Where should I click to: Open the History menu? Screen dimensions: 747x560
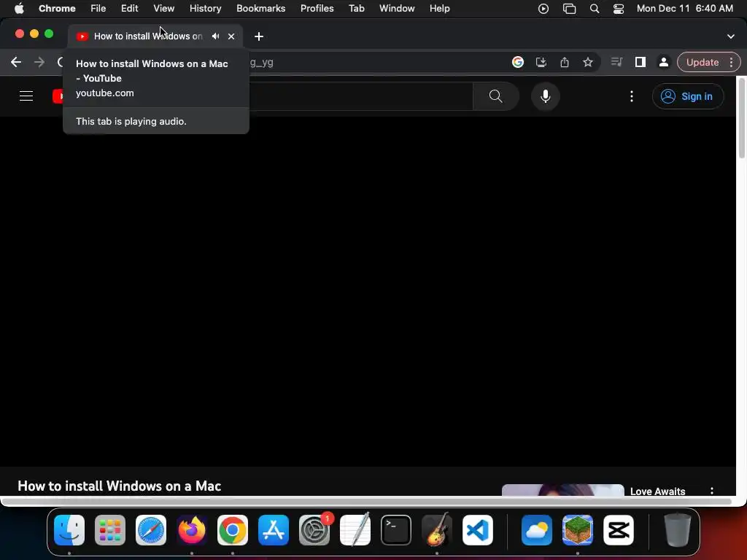(x=205, y=9)
